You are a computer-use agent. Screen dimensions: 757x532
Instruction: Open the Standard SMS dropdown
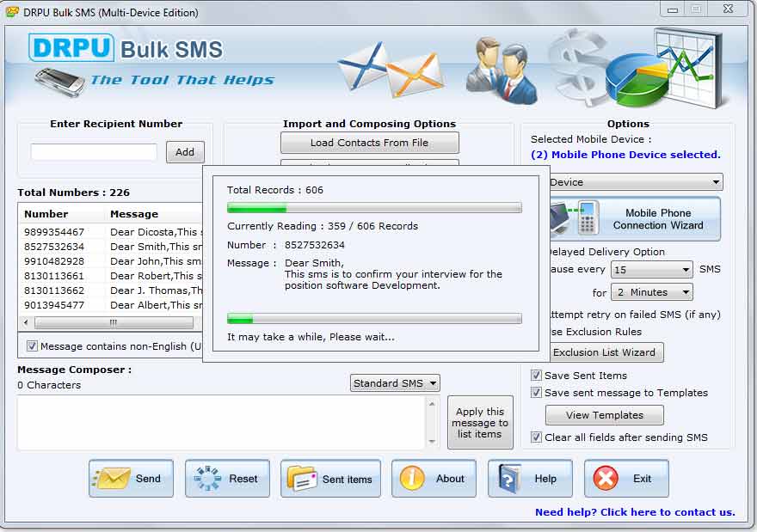(395, 383)
